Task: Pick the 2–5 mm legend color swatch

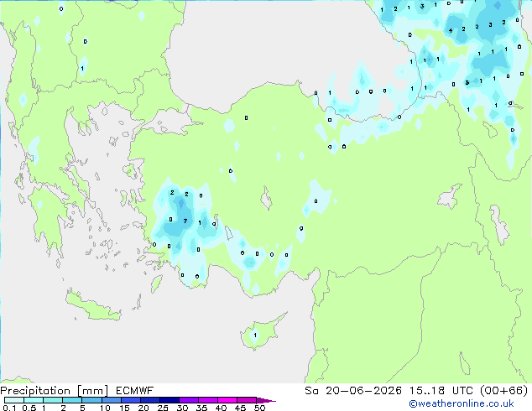Action: pos(72,400)
